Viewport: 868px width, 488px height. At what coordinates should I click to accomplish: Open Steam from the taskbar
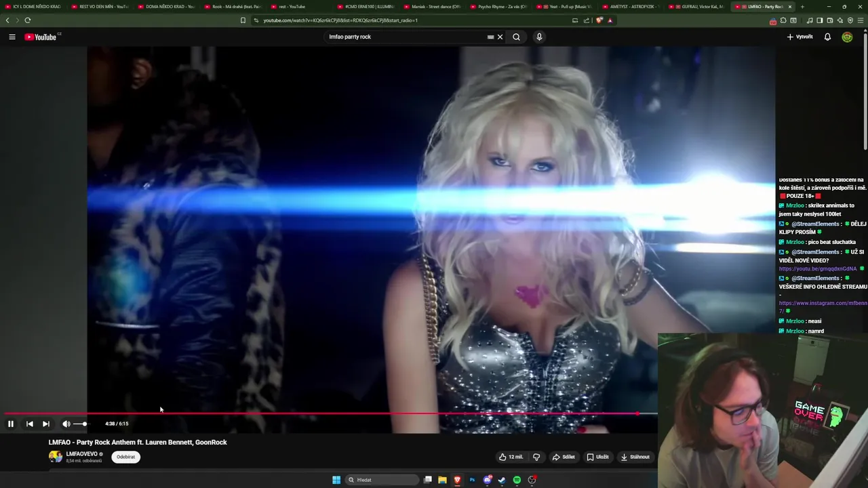click(502, 480)
